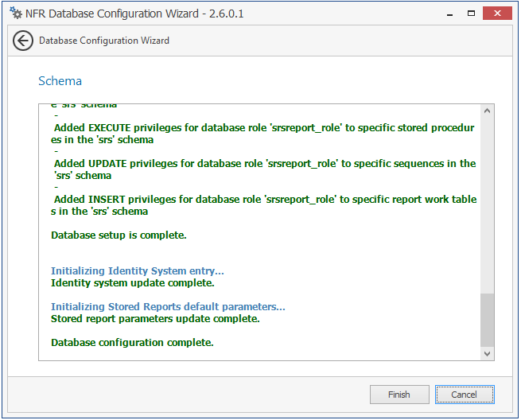Viewport: 521px width, 420px height.
Task: Click the log scrollbar down arrow
Action: point(488,354)
